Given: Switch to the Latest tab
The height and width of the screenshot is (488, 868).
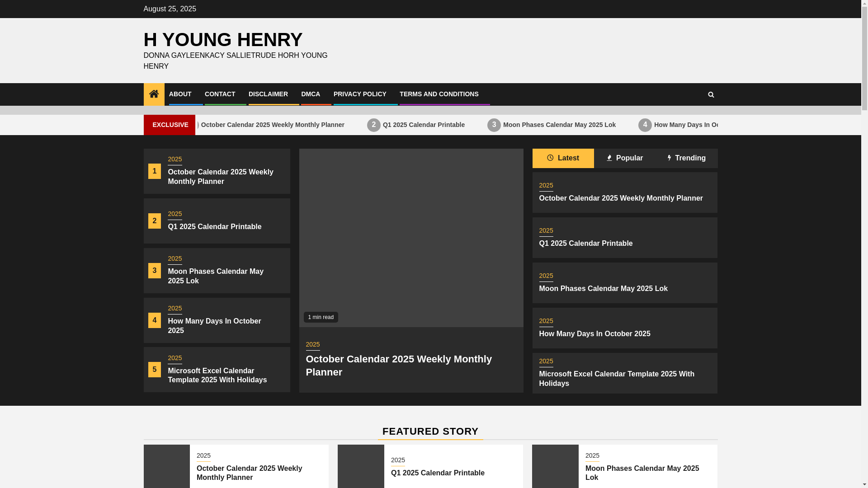Looking at the screenshot, I should [563, 158].
